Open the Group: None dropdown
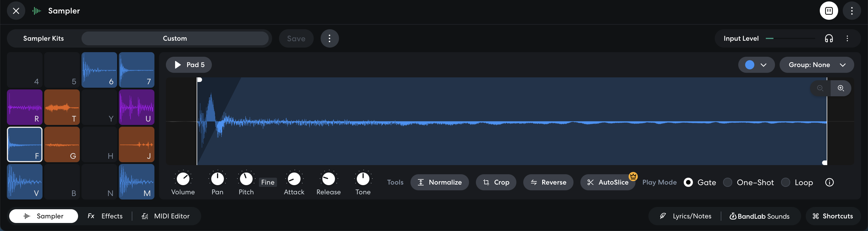The image size is (868, 231). tap(816, 64)
